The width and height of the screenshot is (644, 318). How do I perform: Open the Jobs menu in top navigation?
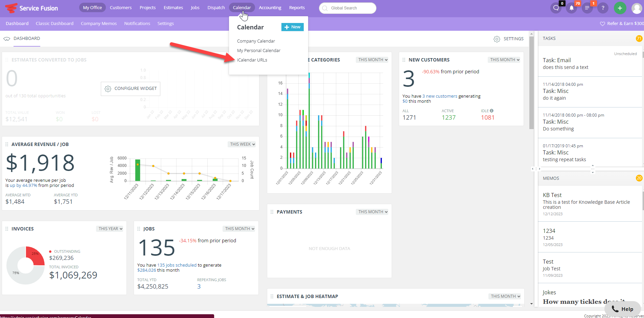(x=195, y=7)
